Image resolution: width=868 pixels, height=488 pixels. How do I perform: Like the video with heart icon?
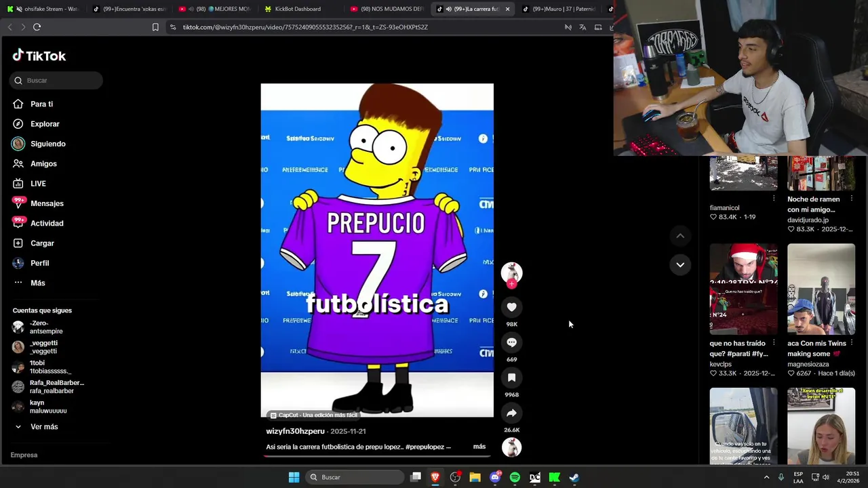(x=511, y=307)
